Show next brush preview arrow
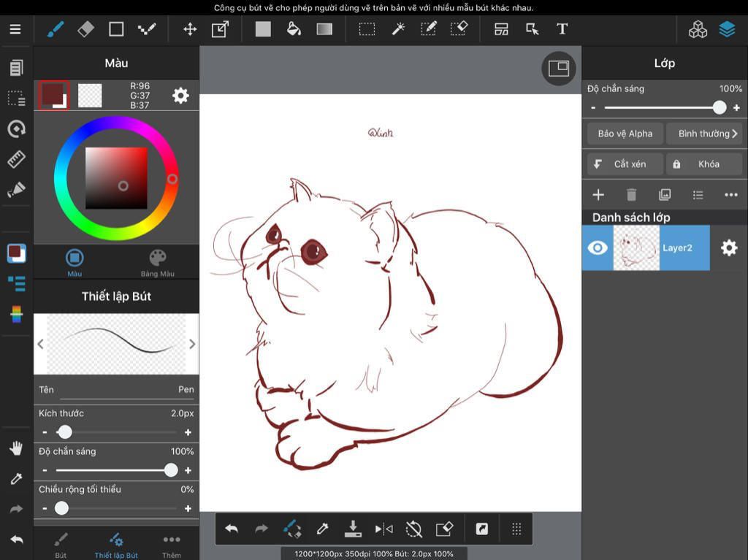 pyautogui.click(x=192, y=344)
